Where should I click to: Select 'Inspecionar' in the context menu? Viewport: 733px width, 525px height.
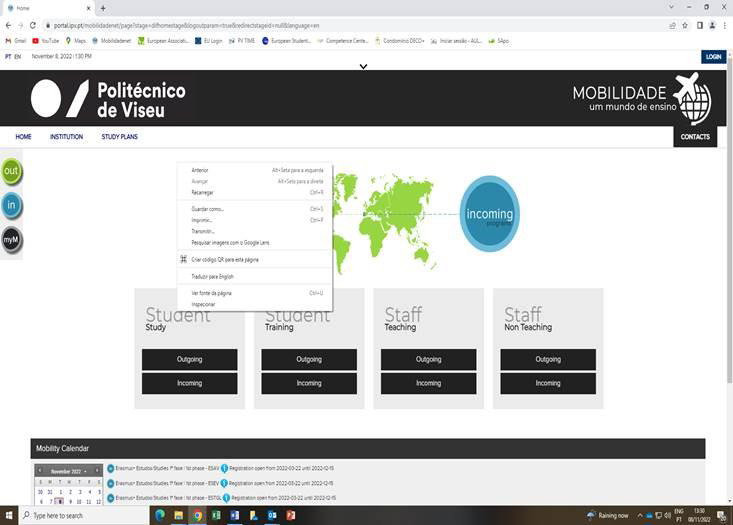(203, 304)
